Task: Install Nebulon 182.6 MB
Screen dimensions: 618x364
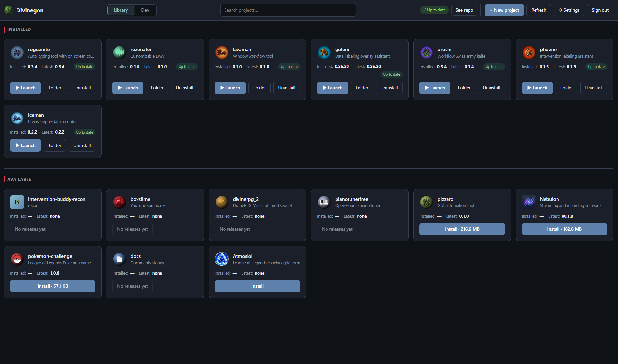Action: [564, 229]
